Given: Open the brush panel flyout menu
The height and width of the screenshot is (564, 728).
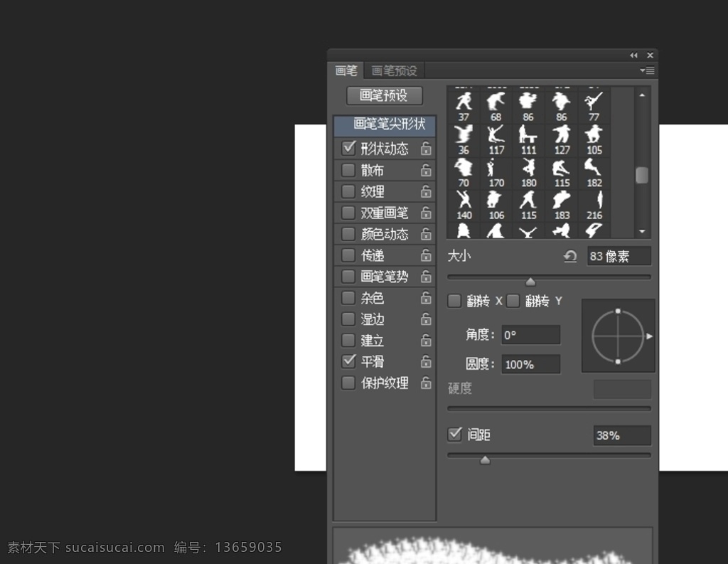Looking at the screenshot, I should (x=647, y=70).
